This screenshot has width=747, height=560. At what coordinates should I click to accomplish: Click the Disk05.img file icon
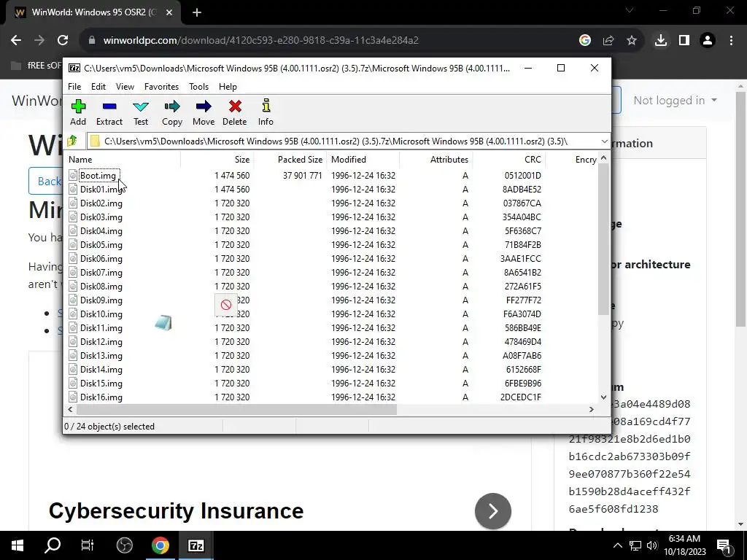73,245
